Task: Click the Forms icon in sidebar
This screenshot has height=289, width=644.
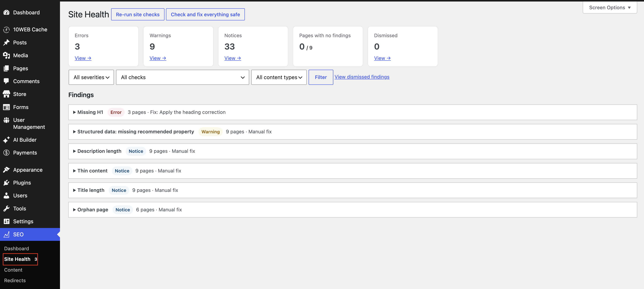Action: click(6, 107)
